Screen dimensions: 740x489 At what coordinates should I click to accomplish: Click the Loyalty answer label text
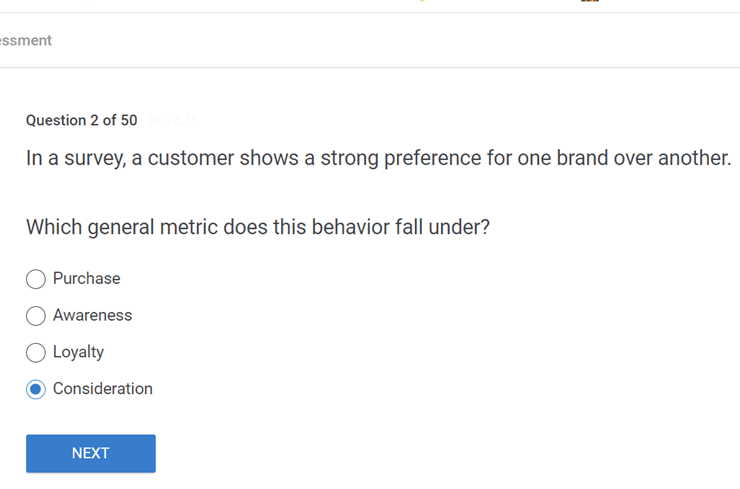(79, 352)
